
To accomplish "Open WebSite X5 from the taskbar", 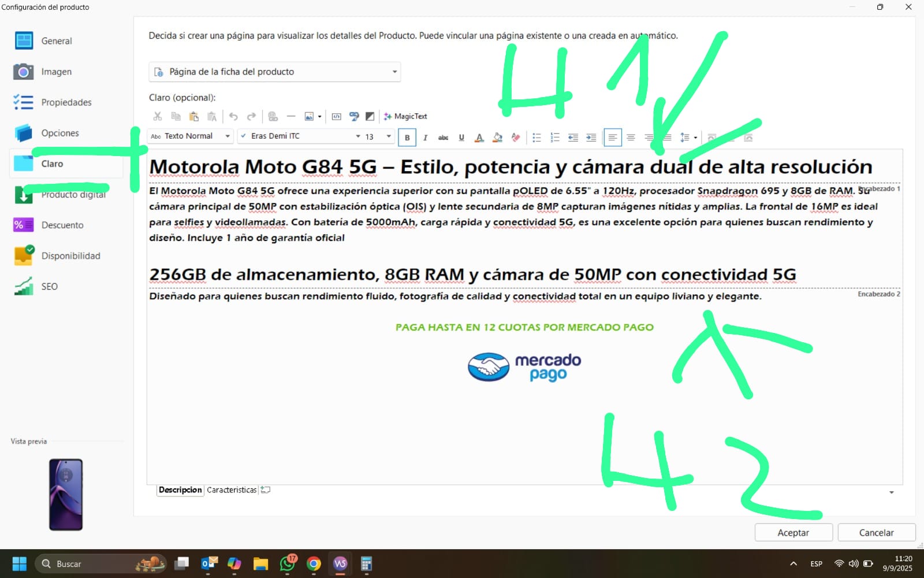I will coord(340,564).
